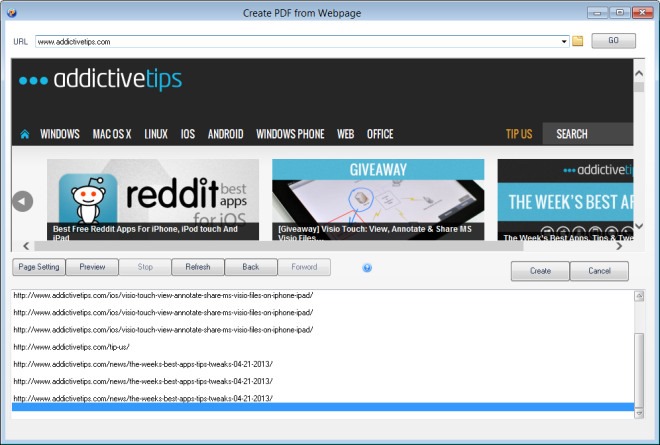Click the Create button
Screen dimensions: 660x445
pyautogui.click(x=540, y=271)
